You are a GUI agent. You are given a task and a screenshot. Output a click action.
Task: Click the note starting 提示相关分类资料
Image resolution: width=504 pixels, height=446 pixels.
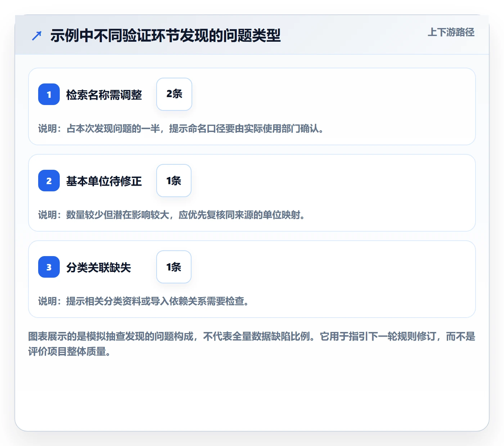click(143, 301)
